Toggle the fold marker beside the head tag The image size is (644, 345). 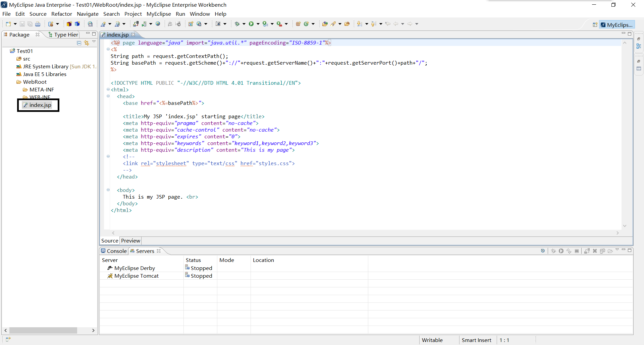108,96
